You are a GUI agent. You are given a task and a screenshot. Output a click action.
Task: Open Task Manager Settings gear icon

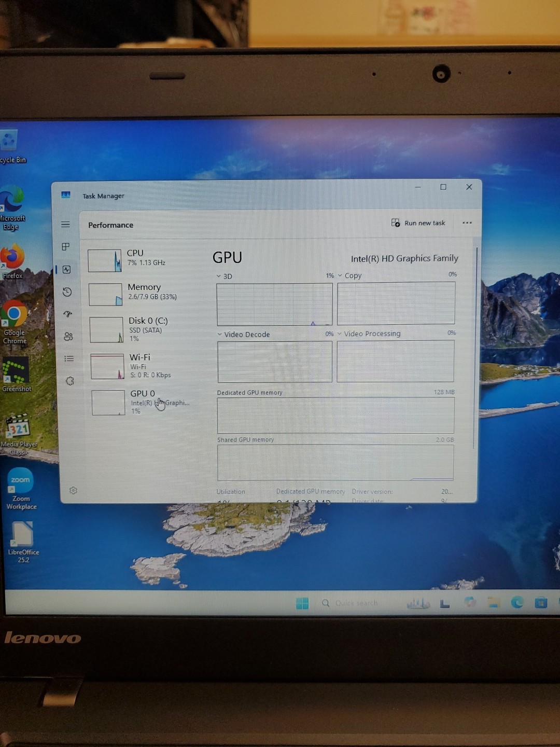[73, 490]
